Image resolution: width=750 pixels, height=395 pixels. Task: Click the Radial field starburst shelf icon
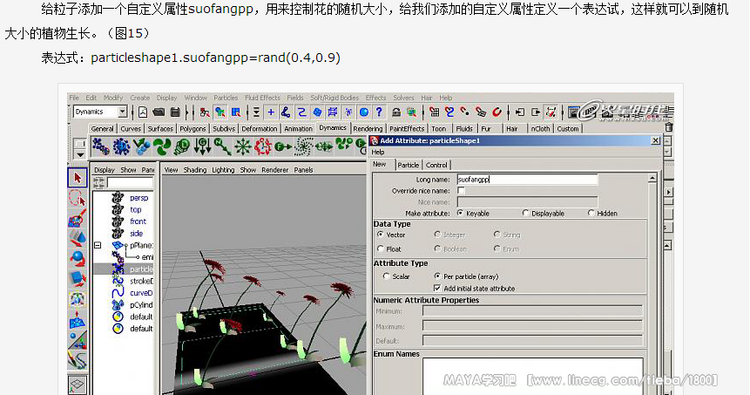coord(243,146)
